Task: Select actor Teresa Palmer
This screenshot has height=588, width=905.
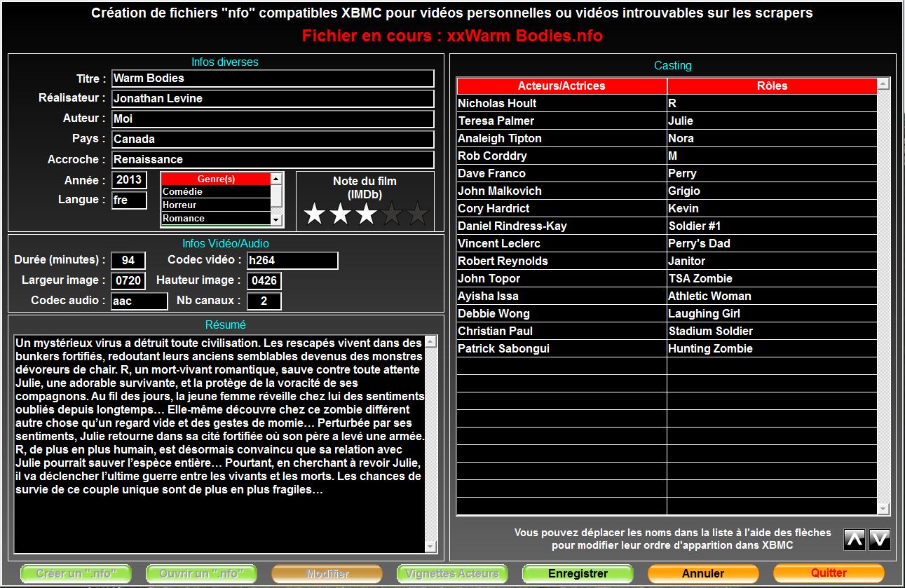Action: click(562, 121)
